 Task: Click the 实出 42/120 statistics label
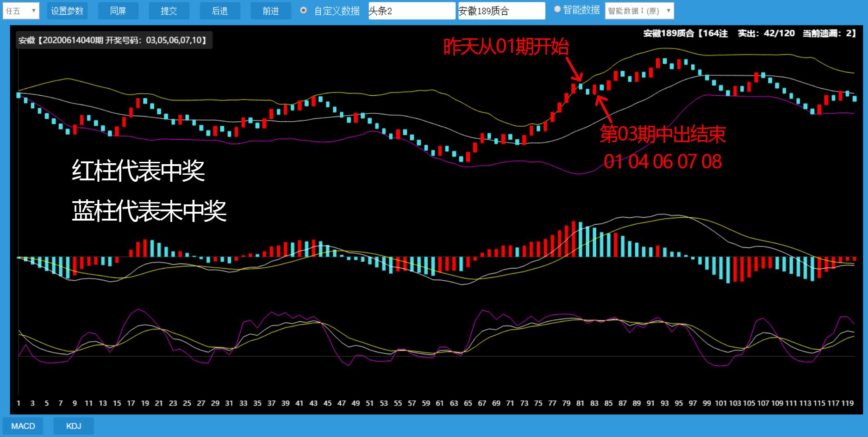tap(766, 33)
